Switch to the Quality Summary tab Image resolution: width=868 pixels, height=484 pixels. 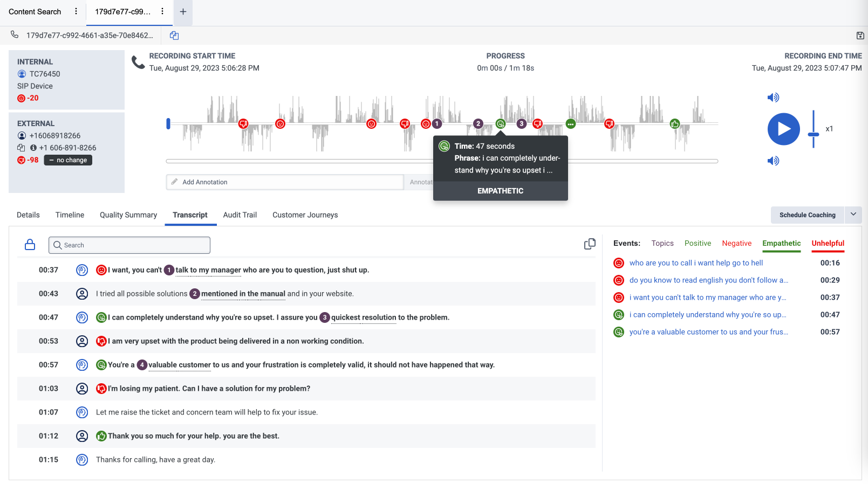(x=128, y=215)
